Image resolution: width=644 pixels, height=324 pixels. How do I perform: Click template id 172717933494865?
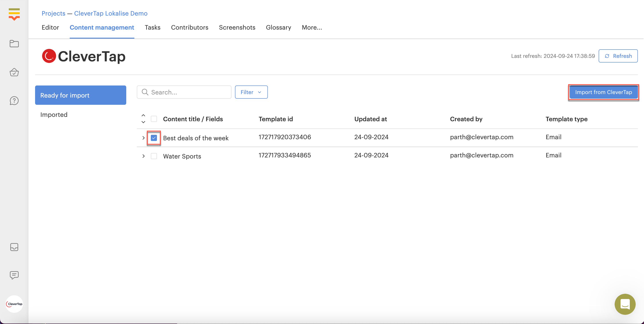tap(285, 155)
